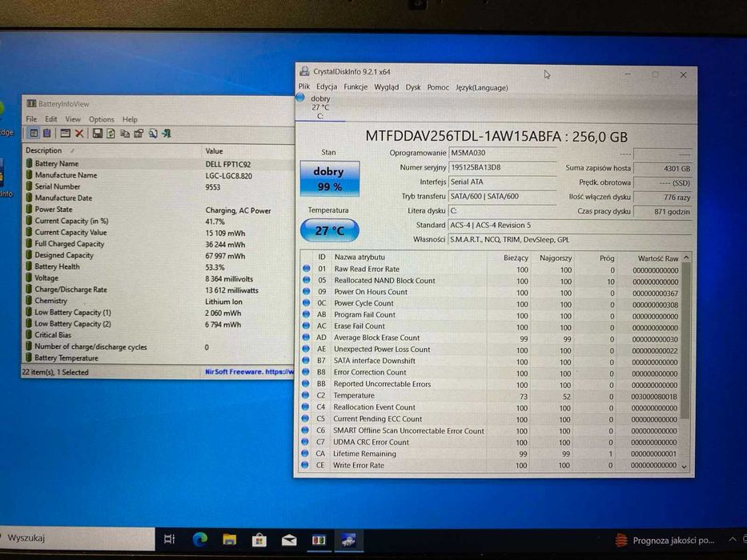Switch to BatteryInfoView taskbar icon

point(319,540)
